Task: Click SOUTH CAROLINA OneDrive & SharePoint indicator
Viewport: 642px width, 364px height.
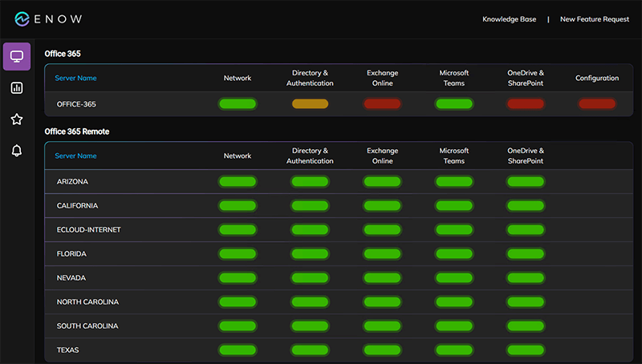Action: 526,326
